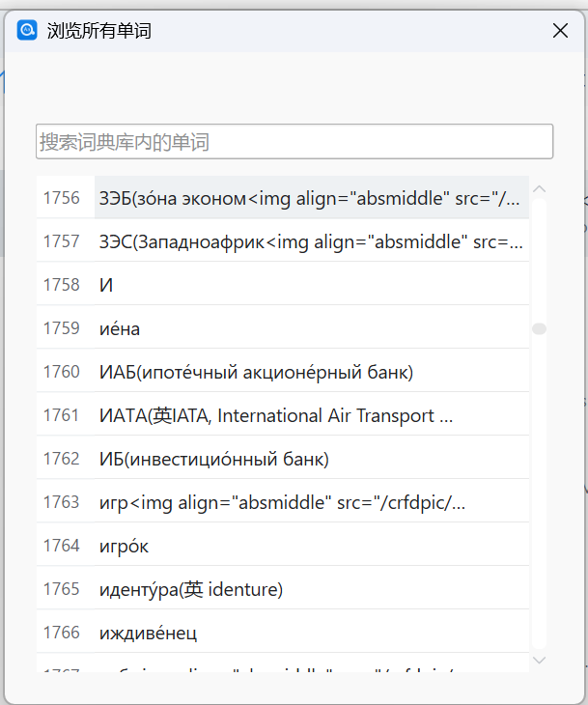The width and height of the screenshot is (588, 705).
Task: Open the word иждивéнец
Action: coord(312,633)
